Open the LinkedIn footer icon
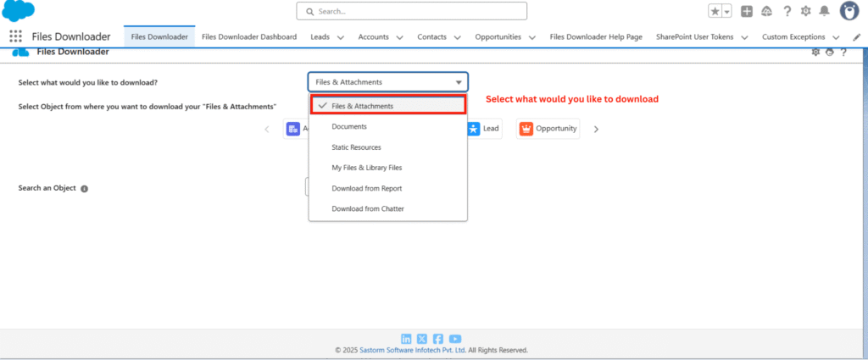The height and width of the screenshot is (360, 868). (406, 339)
